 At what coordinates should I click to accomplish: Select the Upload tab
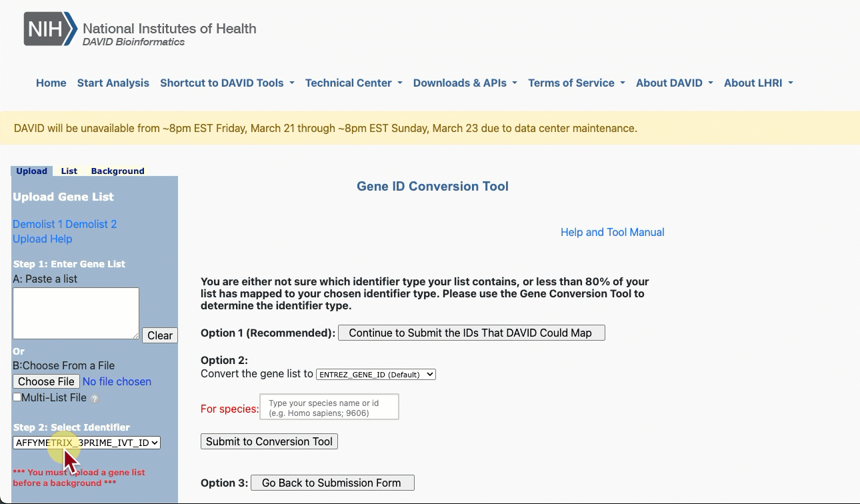[x=31, y=171]
